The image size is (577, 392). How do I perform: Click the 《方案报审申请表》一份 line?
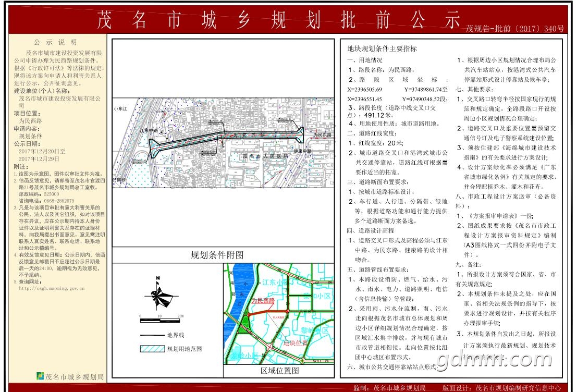click(495, 216)
